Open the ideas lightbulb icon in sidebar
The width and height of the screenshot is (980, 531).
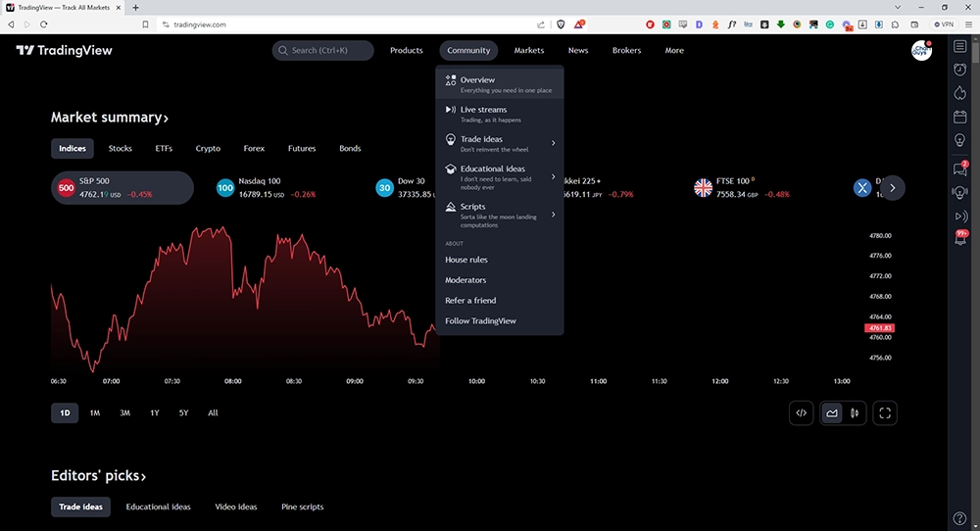(960, 140)
